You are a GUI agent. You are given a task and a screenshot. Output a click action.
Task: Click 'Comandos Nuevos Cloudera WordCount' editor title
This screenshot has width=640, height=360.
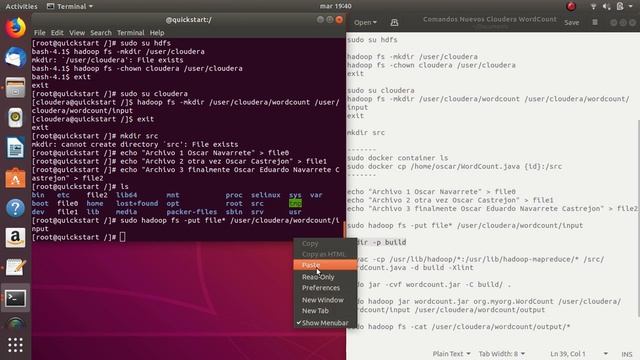[x=489, y=19]
